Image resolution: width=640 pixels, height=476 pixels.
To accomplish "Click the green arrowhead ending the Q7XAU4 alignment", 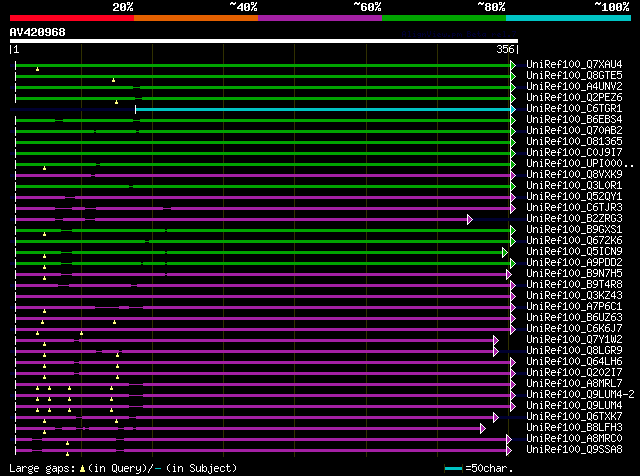I will (x=513, y=65).
